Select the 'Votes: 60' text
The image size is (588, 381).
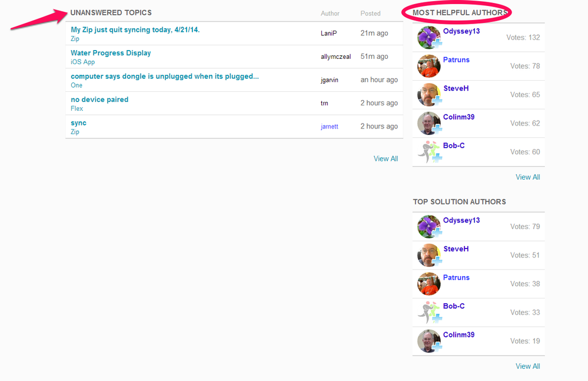click(x=525, y=152)
